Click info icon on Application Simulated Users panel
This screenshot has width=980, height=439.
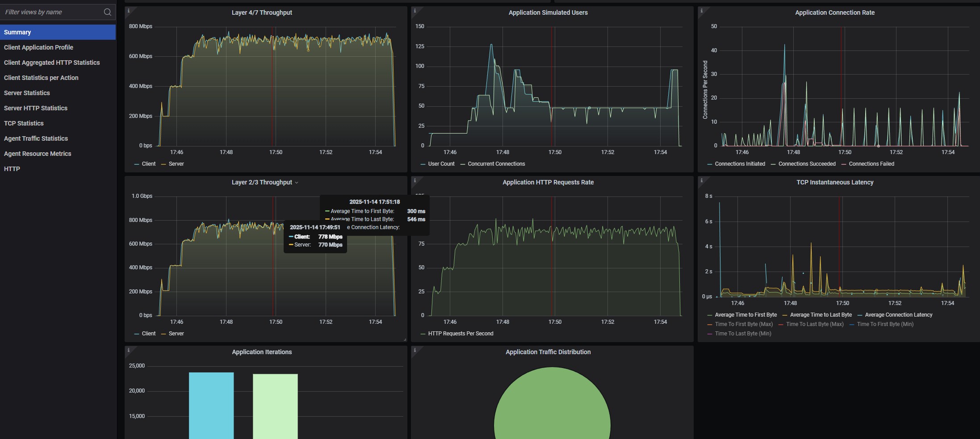pos(415,11)
